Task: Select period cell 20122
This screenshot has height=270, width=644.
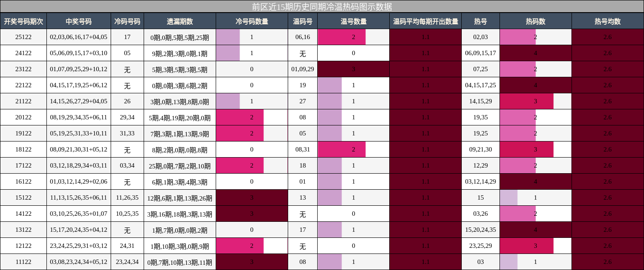Action: 23,118
